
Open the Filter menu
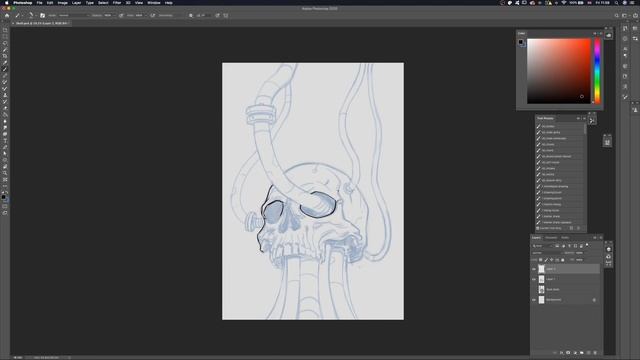point(117,2)
